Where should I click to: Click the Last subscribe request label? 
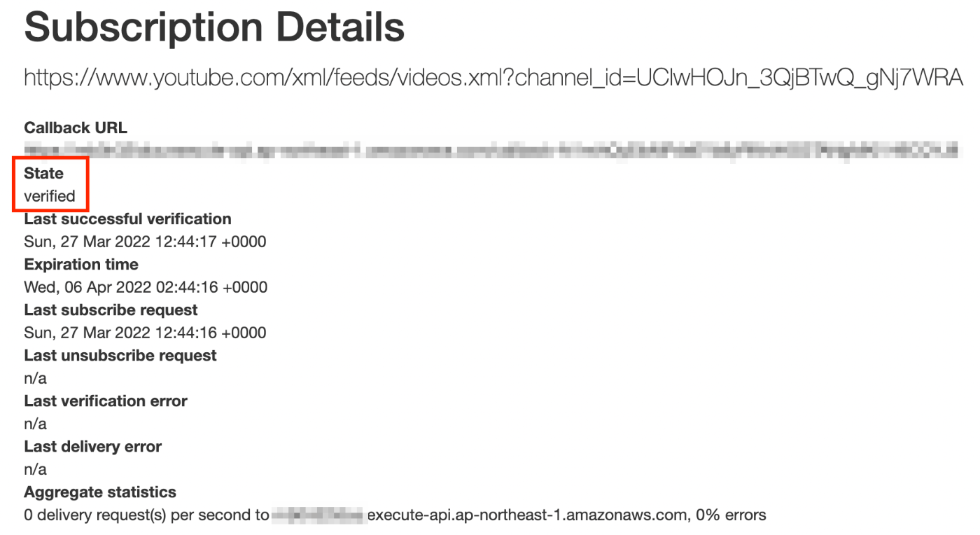[111, 310]
